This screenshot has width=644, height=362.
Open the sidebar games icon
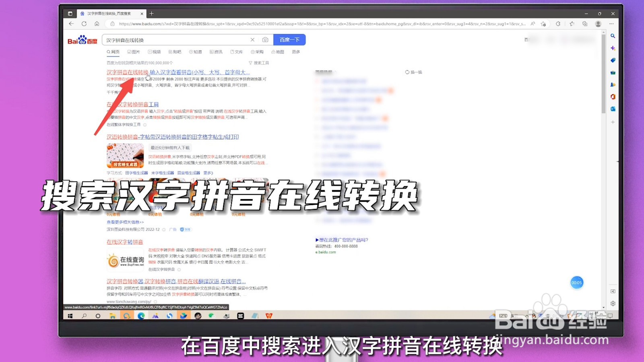coord(613,84)
